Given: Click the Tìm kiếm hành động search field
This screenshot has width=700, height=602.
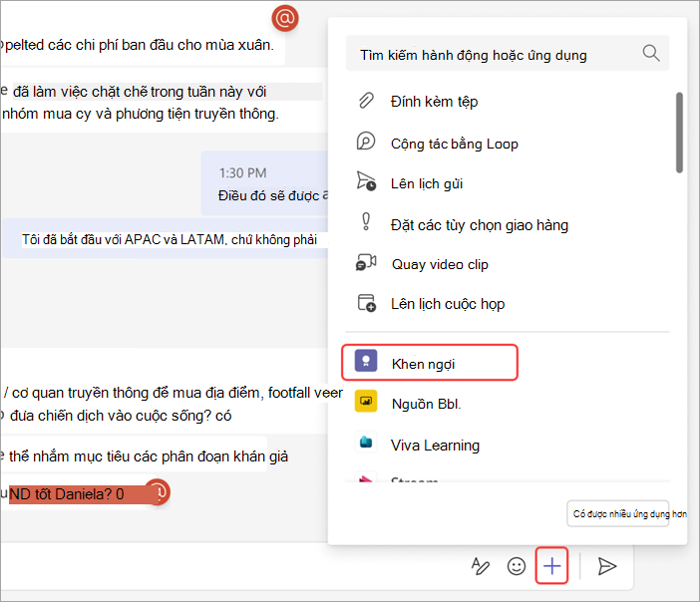Looking at the screenshot, I should (508, 54).
